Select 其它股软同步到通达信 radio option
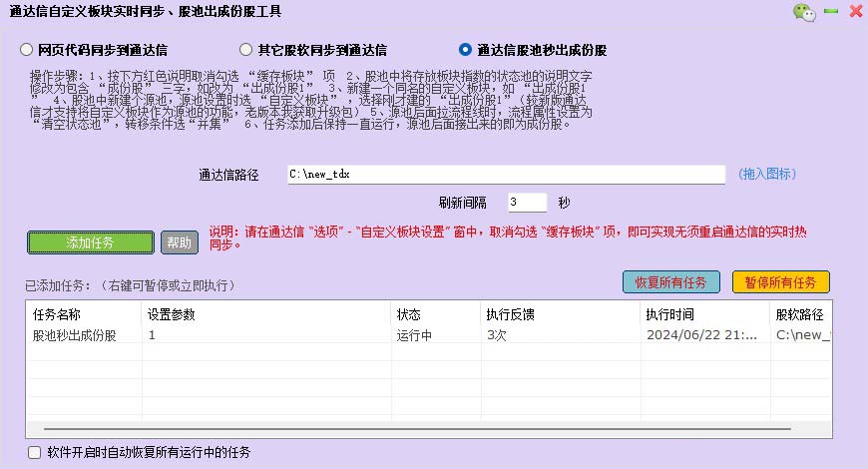Image resolution: width=868 pixels, height=469 pixels. point(246,49)
